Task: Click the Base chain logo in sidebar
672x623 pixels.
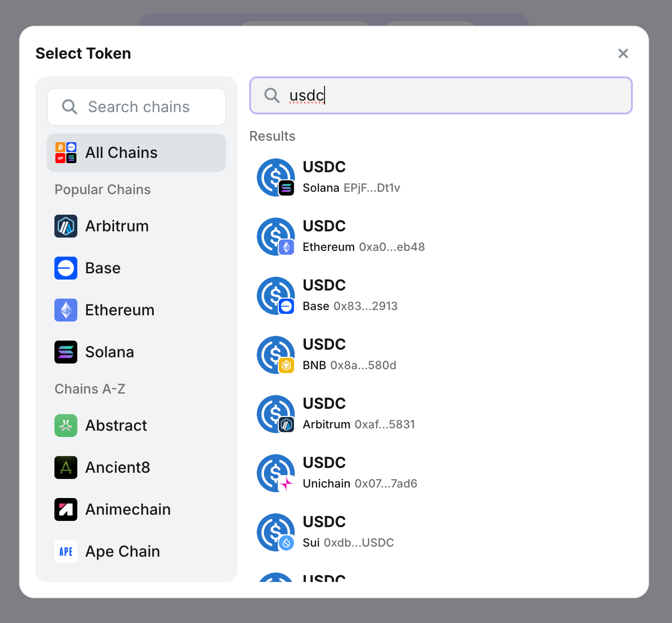Action: pos(66,268)
